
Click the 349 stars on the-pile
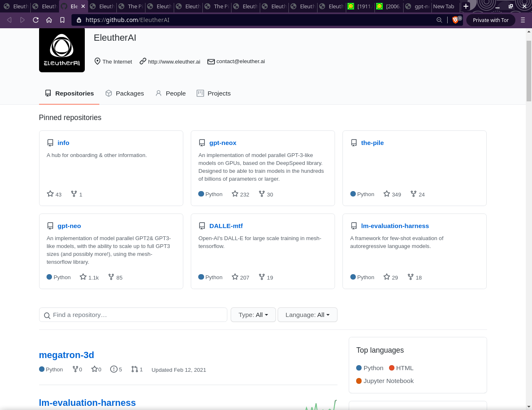click(392, 194)
